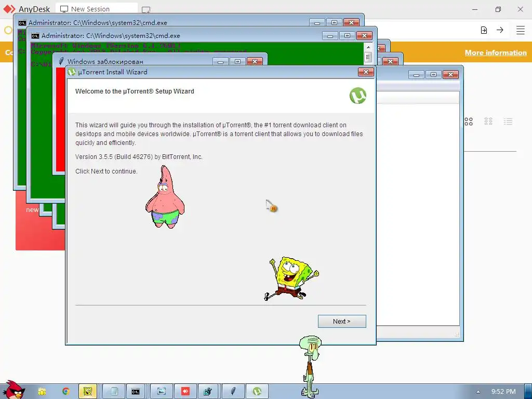Click the Squidward character near the taskbar

pos(310,366)
